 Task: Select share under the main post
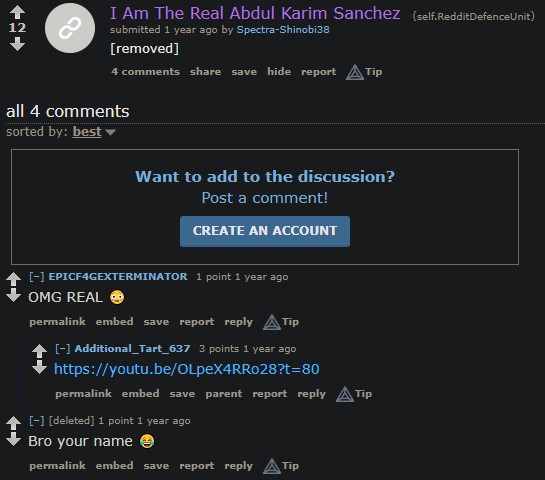click(205, 72)
